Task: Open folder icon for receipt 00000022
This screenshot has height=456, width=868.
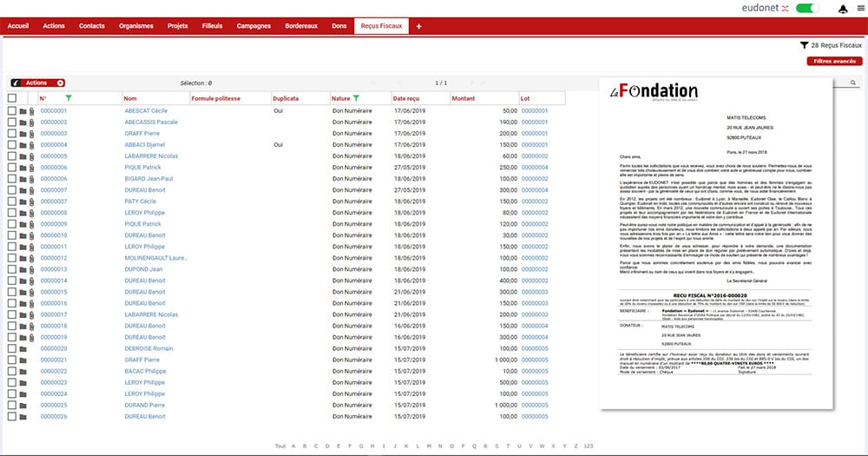Action: [x=23, y=371]
